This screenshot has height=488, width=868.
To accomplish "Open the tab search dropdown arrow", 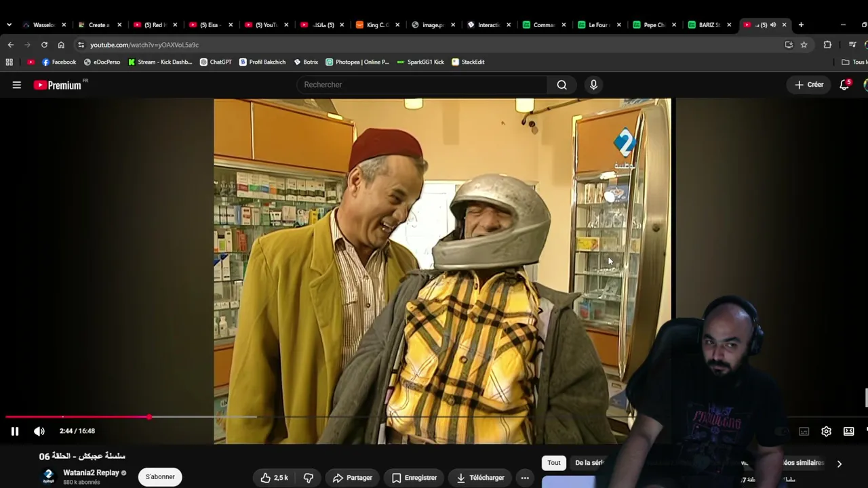I will (9, 25).
